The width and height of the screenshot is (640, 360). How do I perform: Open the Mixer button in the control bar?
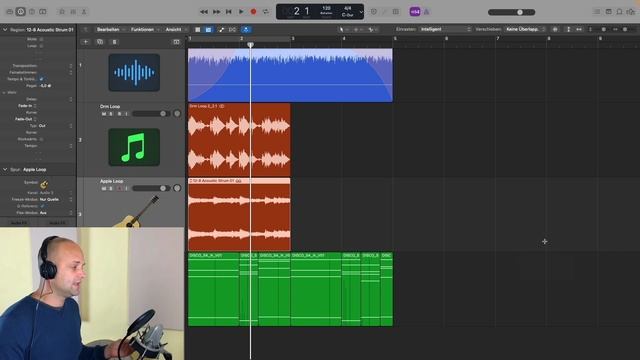(73, 12)
